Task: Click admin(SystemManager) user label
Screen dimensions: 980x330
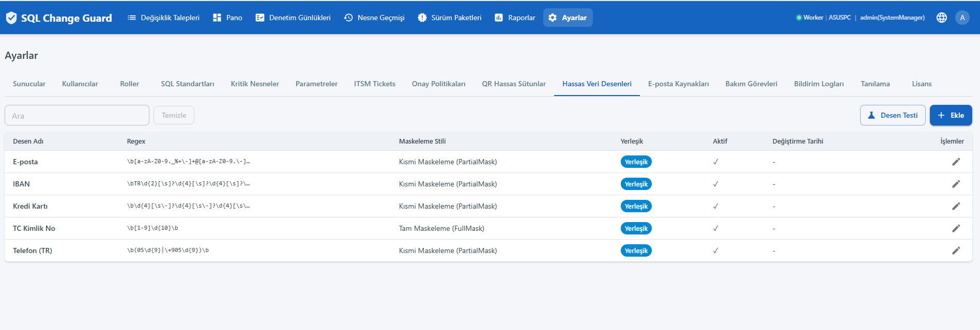Action: 892,18
